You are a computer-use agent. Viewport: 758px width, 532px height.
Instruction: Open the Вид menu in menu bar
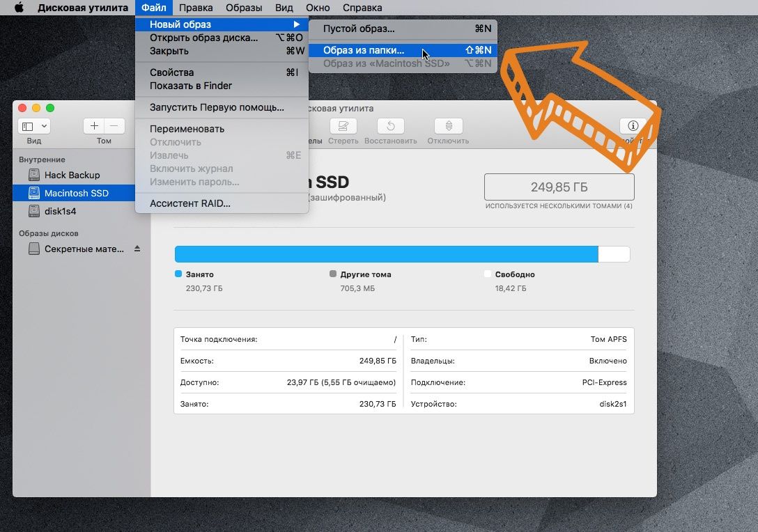point(284,8)
